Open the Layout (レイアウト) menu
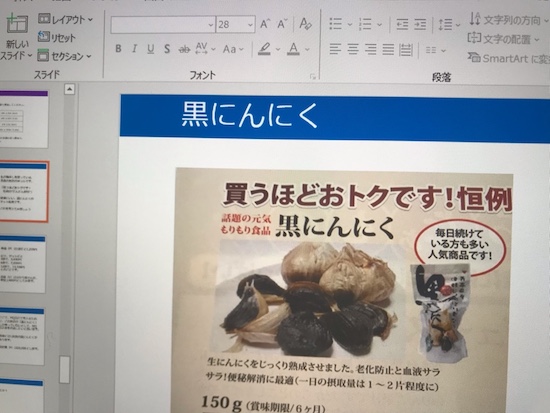Image resolution: width=550 pixels, height=413 pixels. point(66,19)
